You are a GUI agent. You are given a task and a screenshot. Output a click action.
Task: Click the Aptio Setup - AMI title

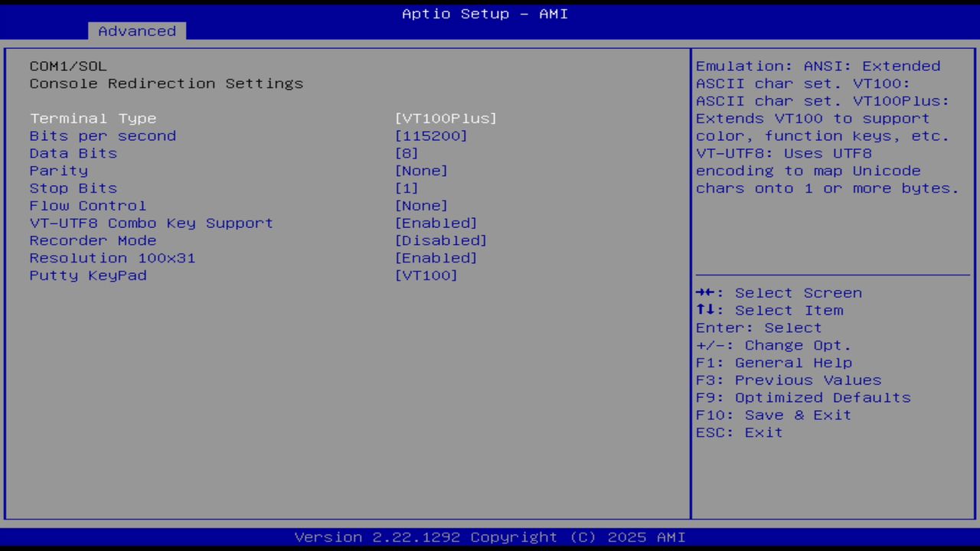click(485, 14)
